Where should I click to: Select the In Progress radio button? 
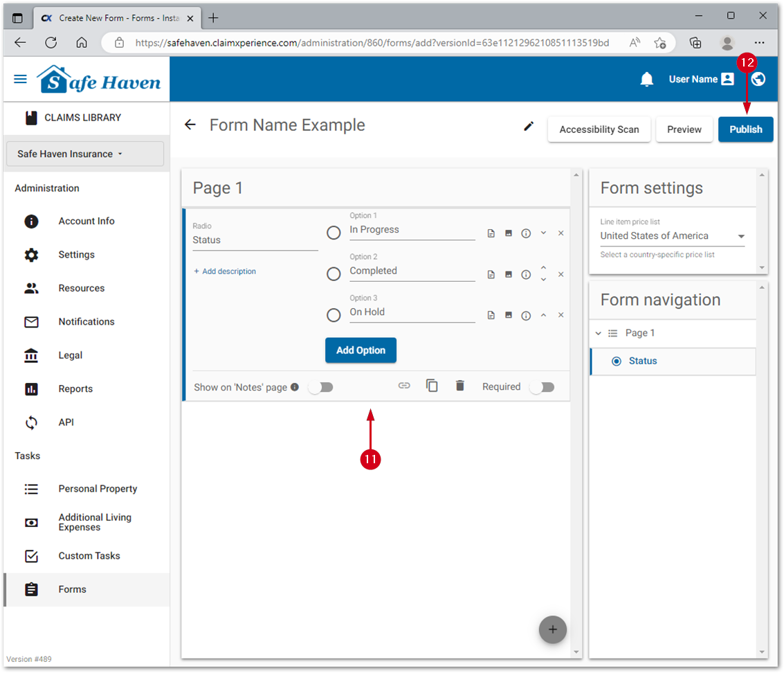pos(334,233)
